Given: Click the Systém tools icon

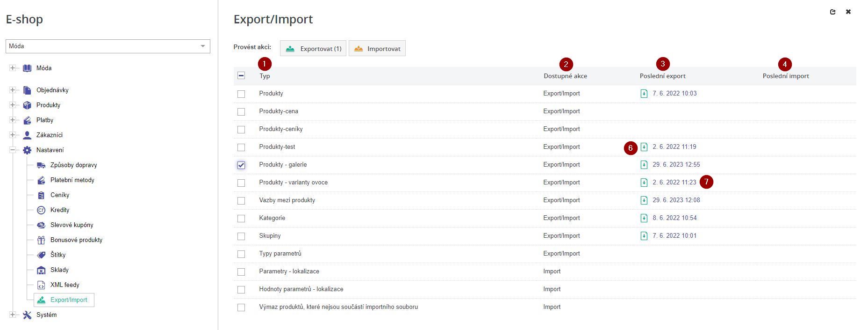Looking at the screenshot, I should click(x=27, y=315).
